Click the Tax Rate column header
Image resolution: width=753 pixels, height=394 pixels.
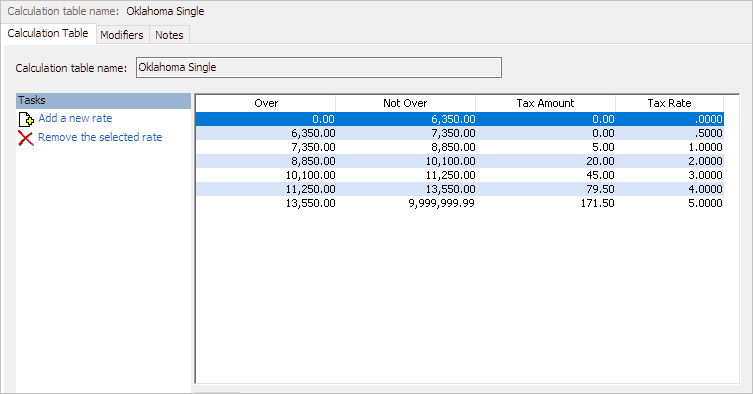pos(669,103)
